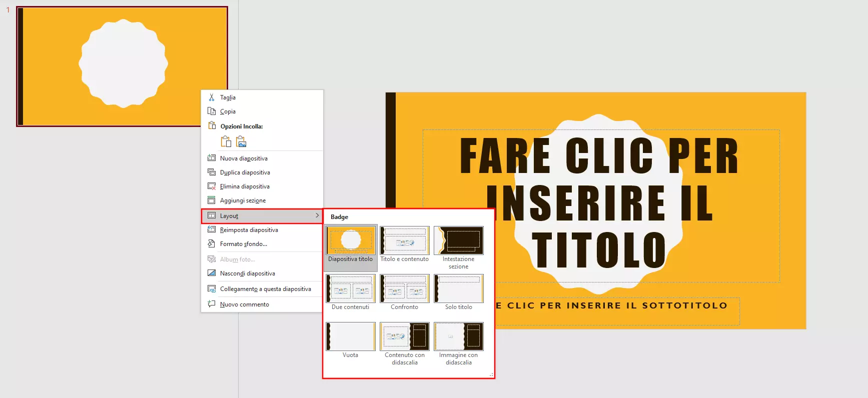
Task: Click the scissors icon beside Taglia
Action: 212,97
